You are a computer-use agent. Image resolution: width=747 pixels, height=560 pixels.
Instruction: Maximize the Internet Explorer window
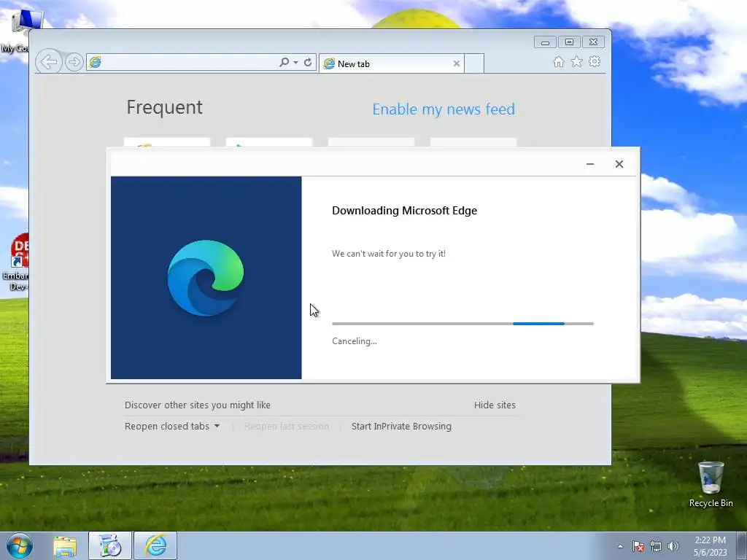pos(569,42)
